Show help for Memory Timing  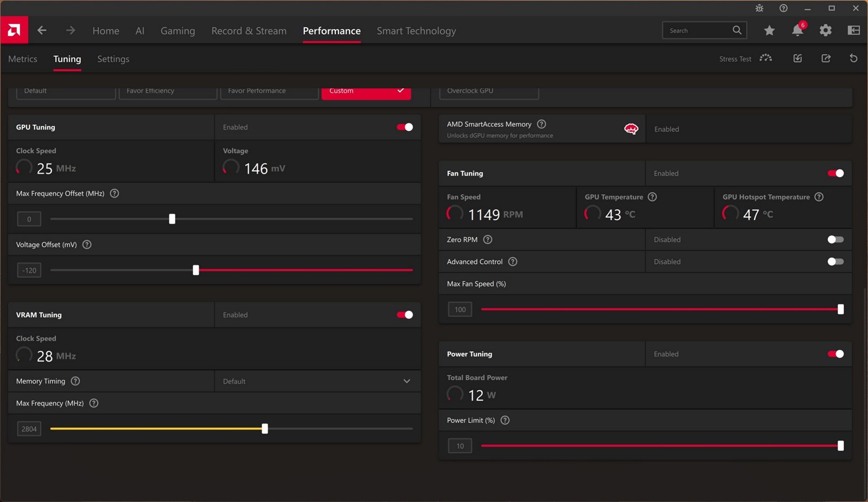(75, 381)
